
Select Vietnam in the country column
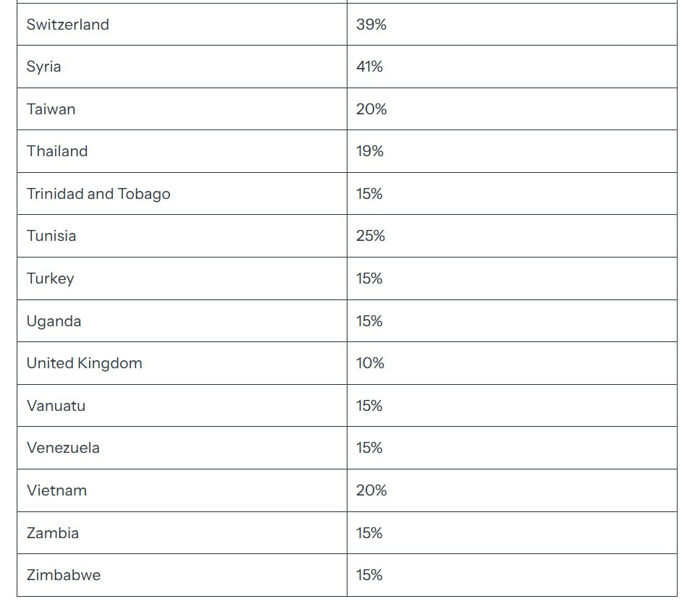pos(57,490)
